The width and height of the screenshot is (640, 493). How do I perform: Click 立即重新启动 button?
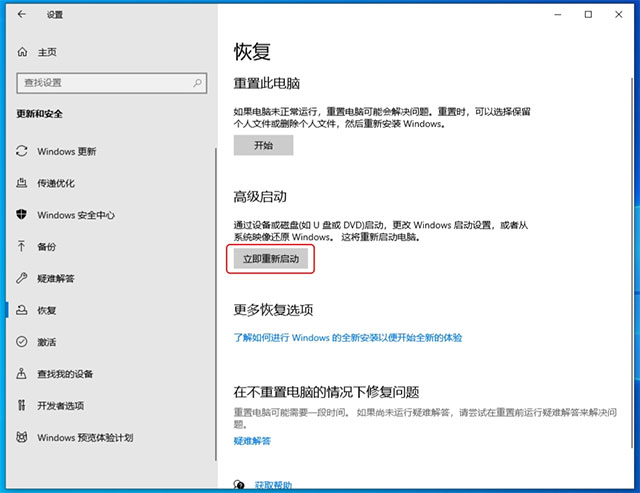point(271,259)
